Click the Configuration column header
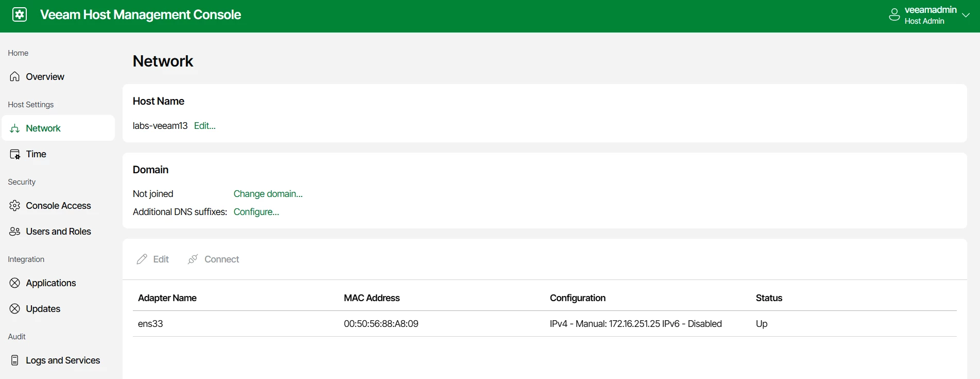Image resolution: width=980 pixels, height=379 pixels. click(x=578, y=298)
